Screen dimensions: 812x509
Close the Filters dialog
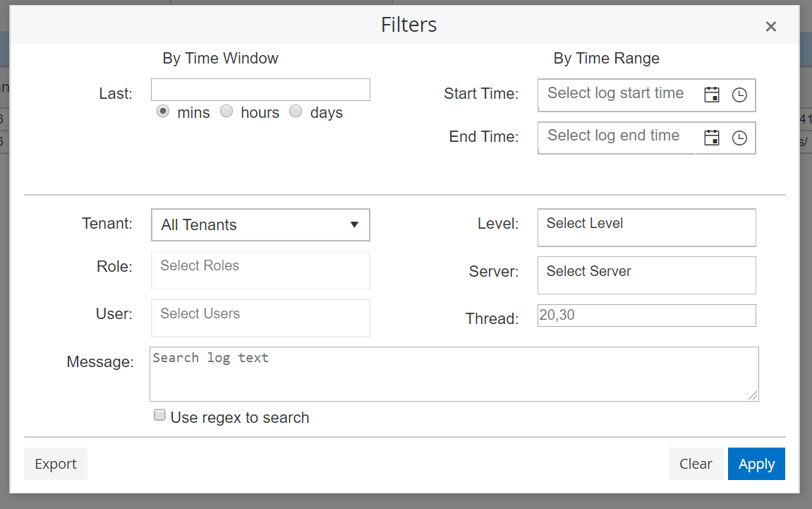(x=771, y=27)
